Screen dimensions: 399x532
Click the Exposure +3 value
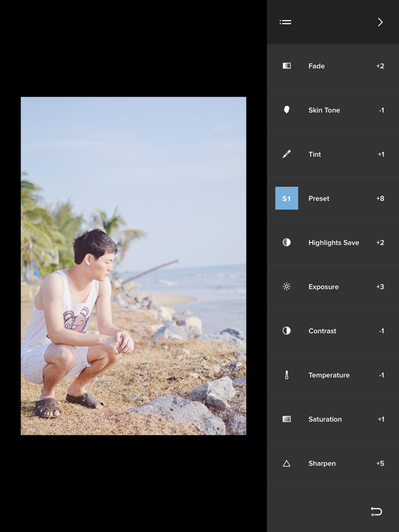click(x=380, y=287)
